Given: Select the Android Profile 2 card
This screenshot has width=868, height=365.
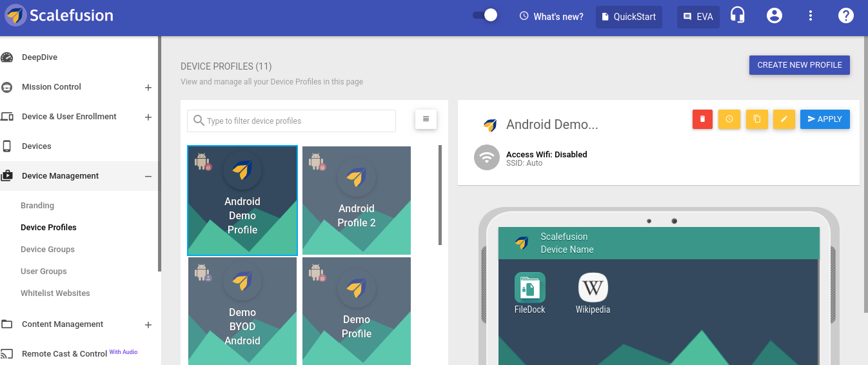Looking at the screenshot, I should tap(357, 201).
